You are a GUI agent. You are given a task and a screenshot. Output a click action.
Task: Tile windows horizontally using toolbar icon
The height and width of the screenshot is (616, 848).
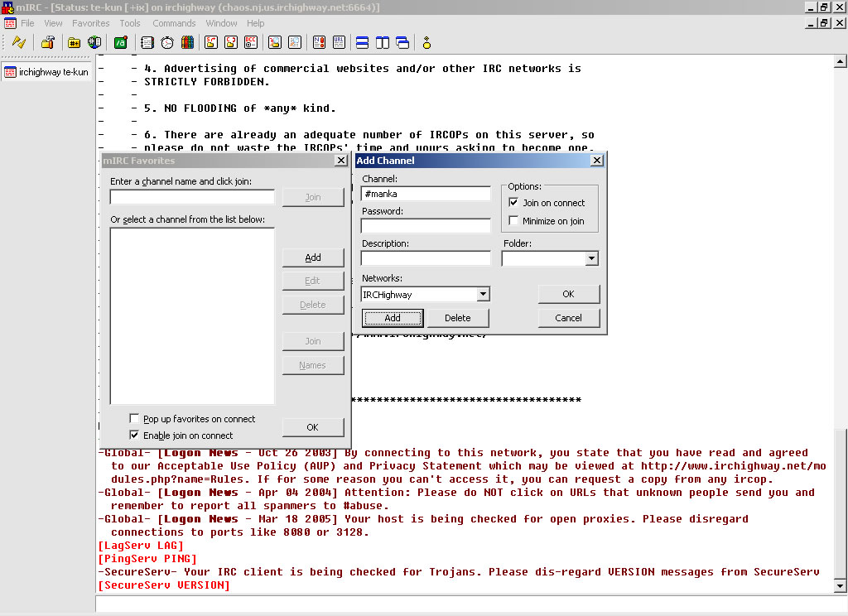click(363, 42)
